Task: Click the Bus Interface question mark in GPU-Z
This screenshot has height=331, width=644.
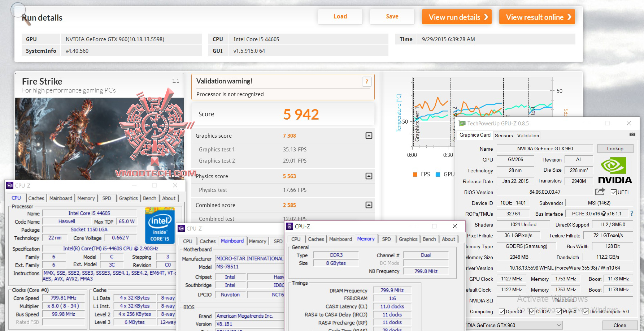Action: [x=631, y=214]
